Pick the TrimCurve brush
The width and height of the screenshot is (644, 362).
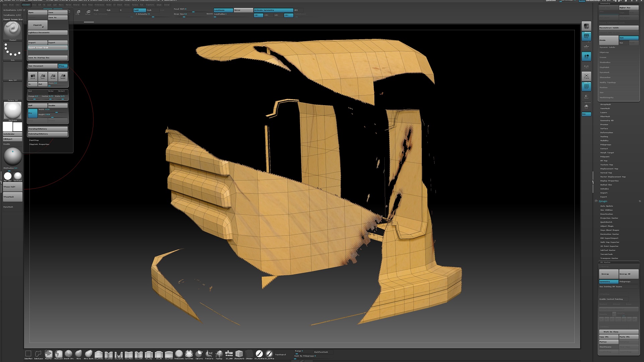click(x=209, y=354)
